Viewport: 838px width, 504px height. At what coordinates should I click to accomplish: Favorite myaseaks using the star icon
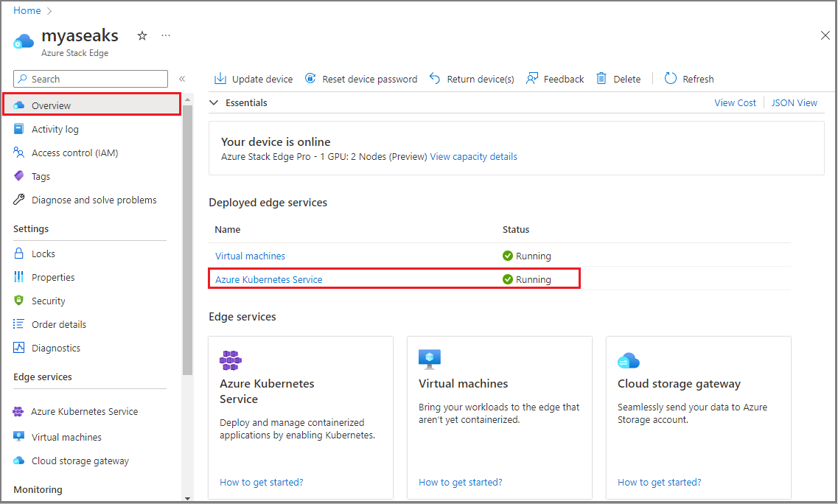(x=142, y=35)
